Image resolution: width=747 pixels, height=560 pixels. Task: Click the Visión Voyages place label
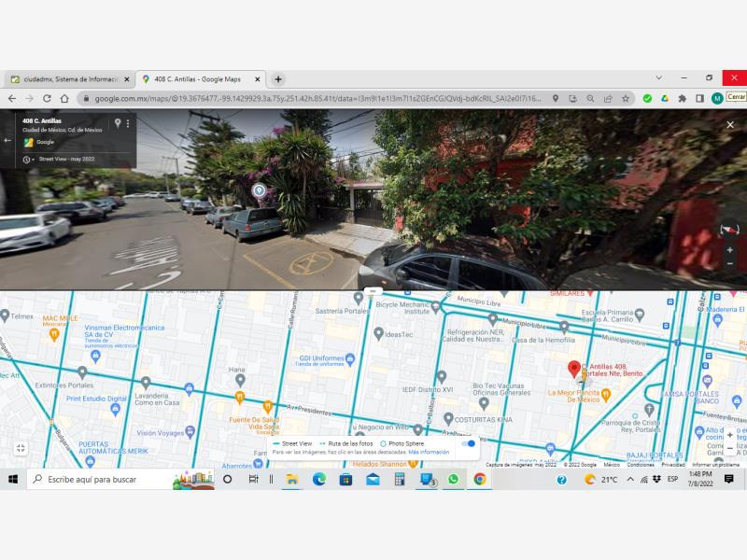(x=160, y=433)
